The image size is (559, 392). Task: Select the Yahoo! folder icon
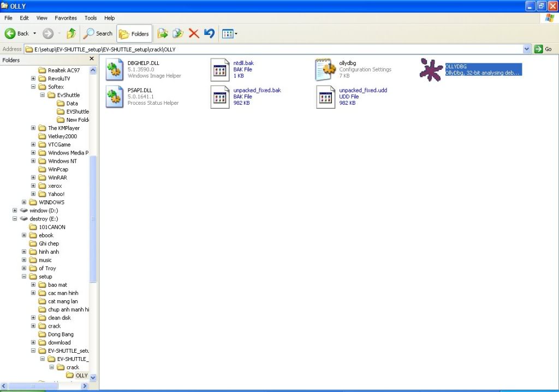tap(43, 194)
